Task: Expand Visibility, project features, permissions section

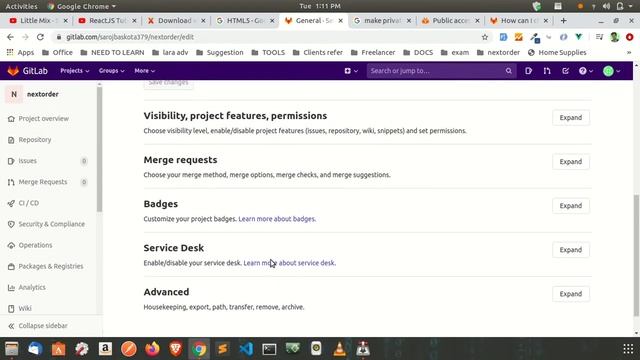Action: click(x=571, y=118)
